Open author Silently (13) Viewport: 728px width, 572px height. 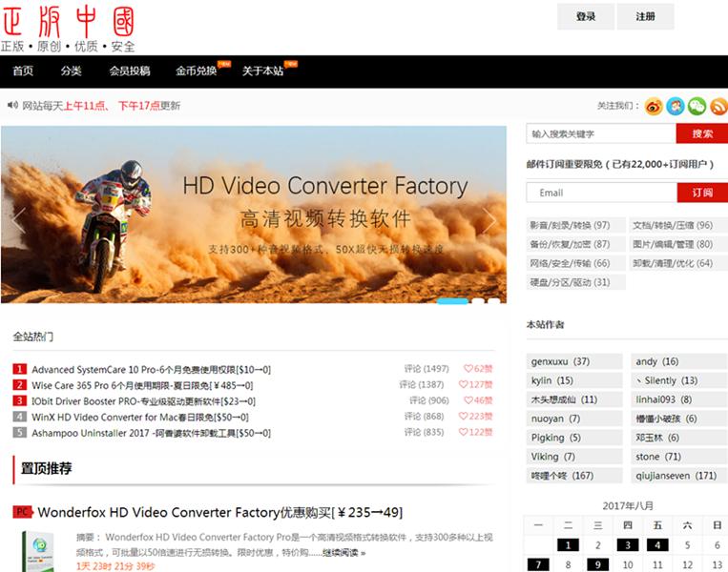click(x=678, y=380)
